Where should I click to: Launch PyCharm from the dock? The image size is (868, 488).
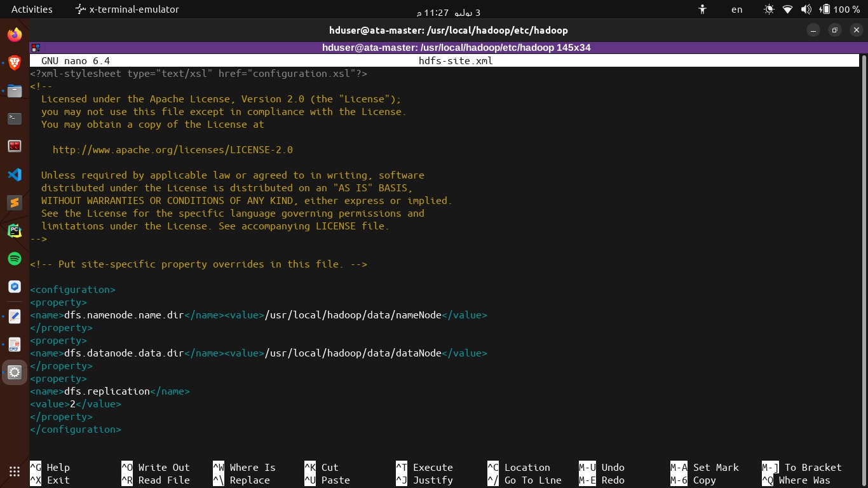click(x=15, y=231)
